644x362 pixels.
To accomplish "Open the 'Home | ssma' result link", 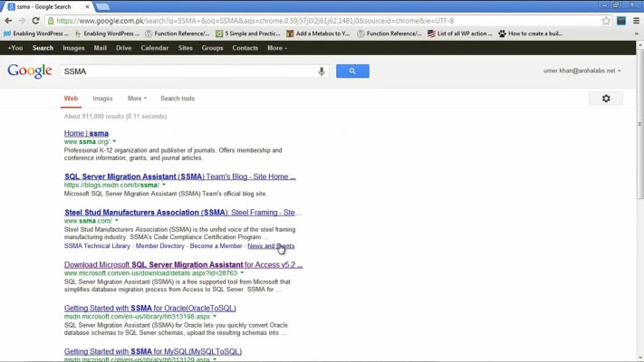I will click(x=86, y=133).
